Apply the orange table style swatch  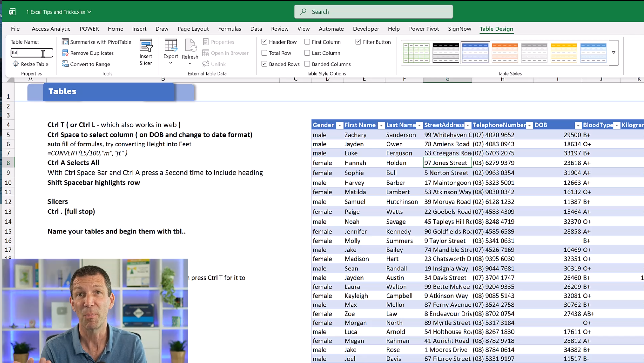click(504, 53)
